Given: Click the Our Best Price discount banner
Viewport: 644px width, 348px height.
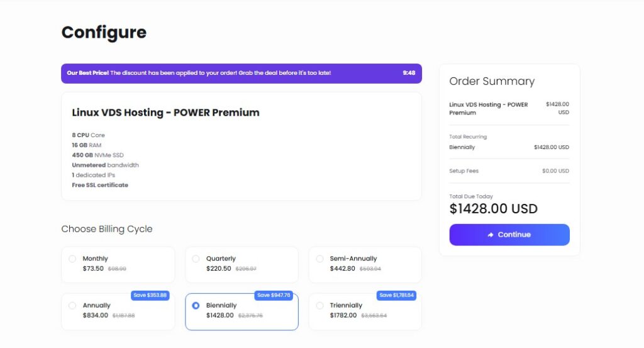Looking at the screenshot, I should tap(241, 73).
